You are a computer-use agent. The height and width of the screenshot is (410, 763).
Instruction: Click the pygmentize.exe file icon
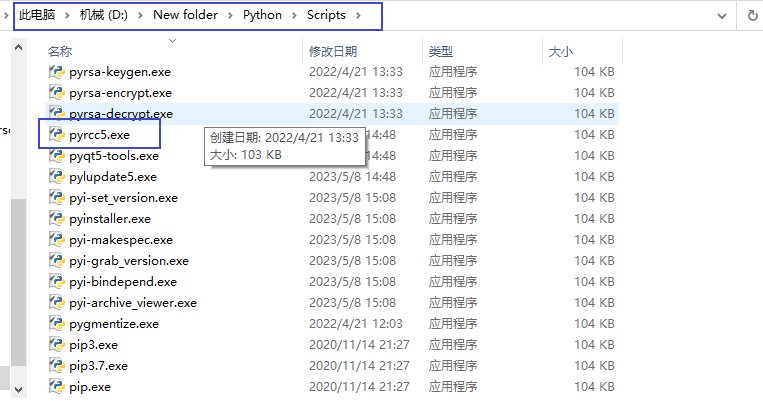57,324
